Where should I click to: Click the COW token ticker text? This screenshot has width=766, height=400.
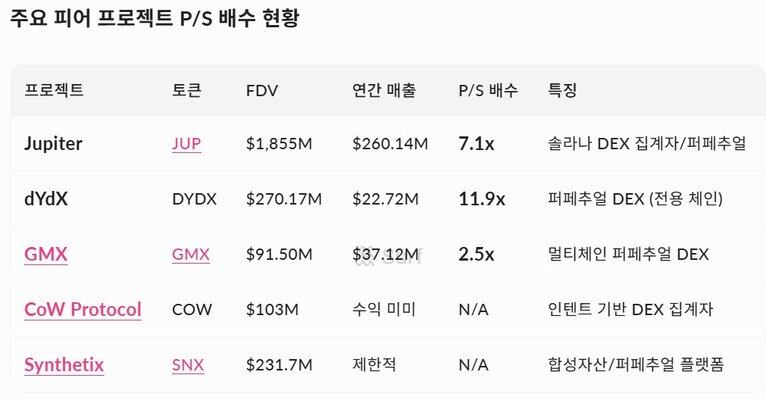coord(191,310)
